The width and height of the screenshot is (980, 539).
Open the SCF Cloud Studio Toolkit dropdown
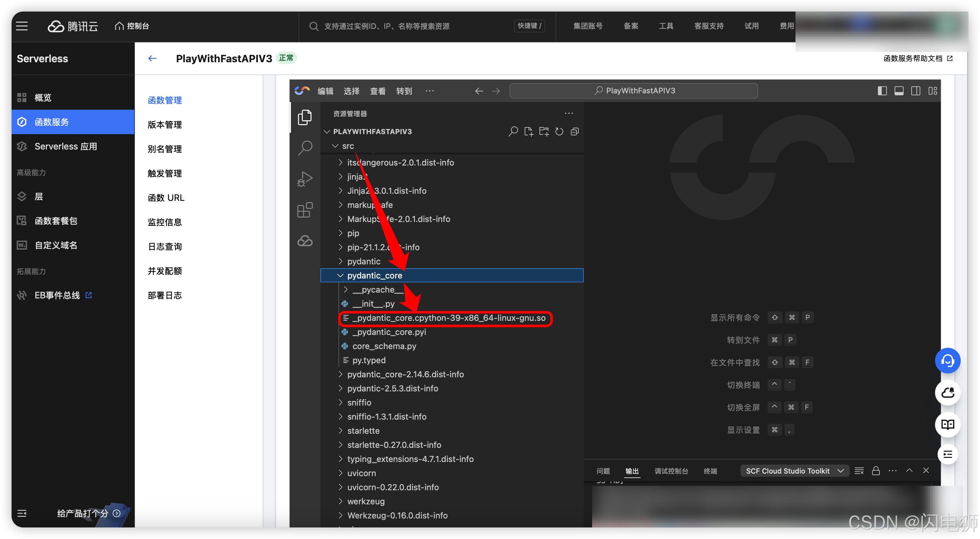click(x=794, y=471)
